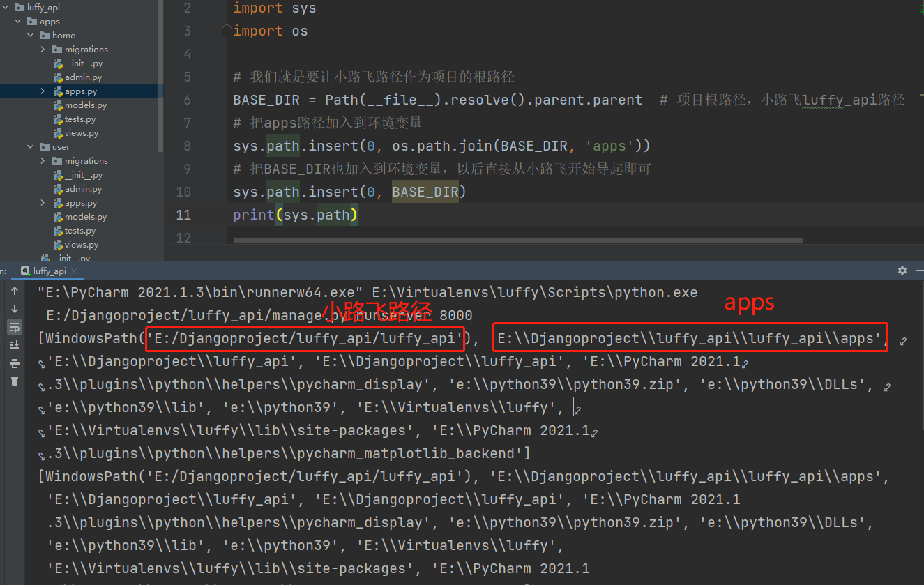Select the home folder in project tree
Viewport: 924px width, 585px height.
(x=57, y=36)
